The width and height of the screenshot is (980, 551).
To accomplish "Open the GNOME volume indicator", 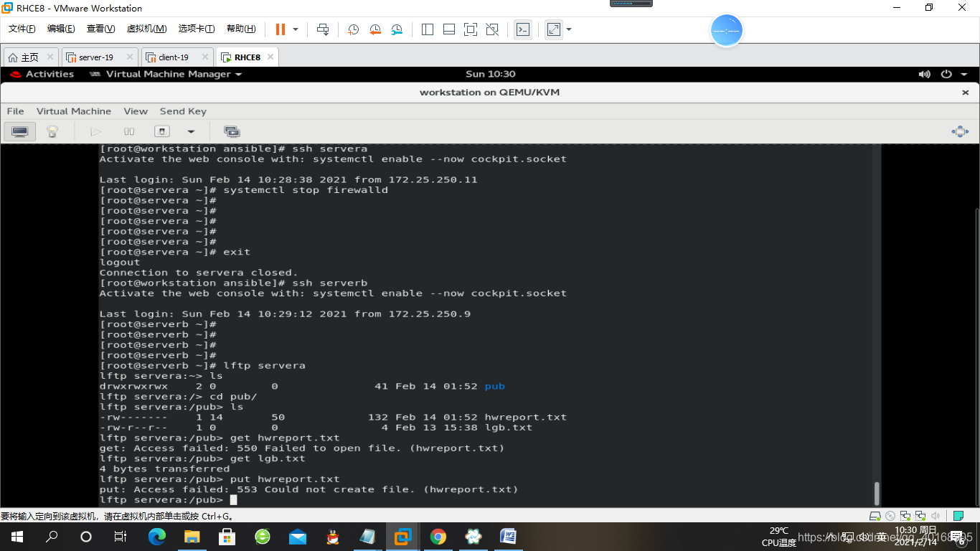I will (924, 74).
